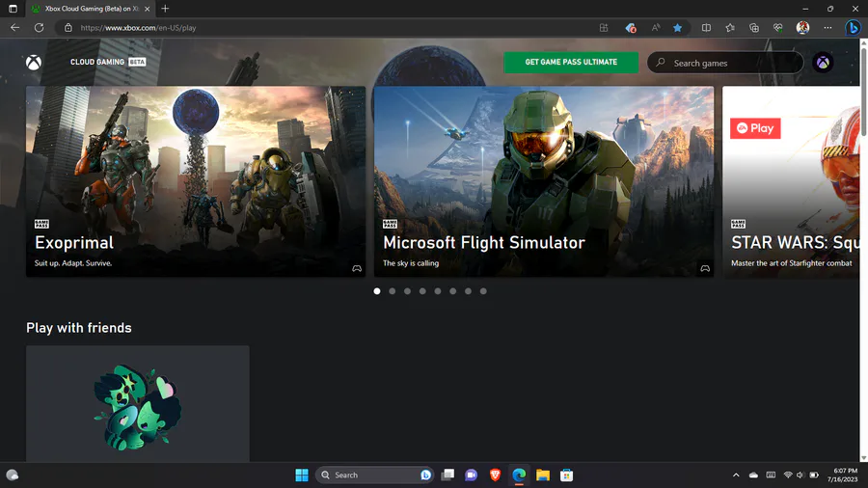Expand the system tray hidden icons chevron
The width and height of the screenshot is (868, 488).
tap(736, 474)
